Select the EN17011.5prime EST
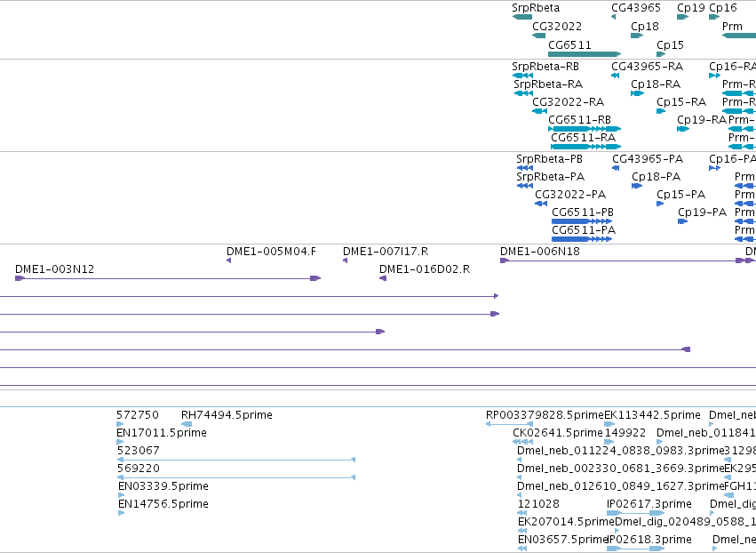This screenshot has width=756, height=553. [x=120, y=442]
